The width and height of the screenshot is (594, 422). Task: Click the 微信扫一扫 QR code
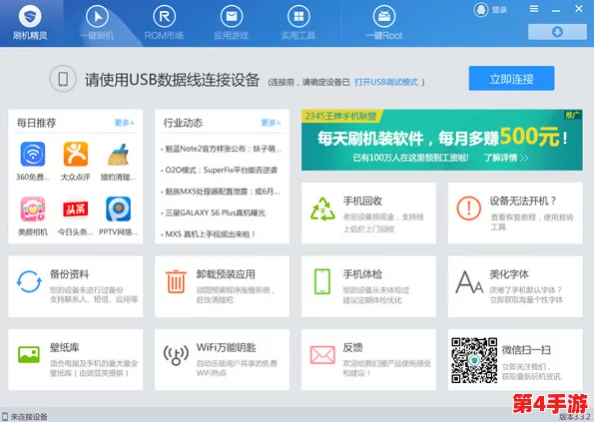474,360
